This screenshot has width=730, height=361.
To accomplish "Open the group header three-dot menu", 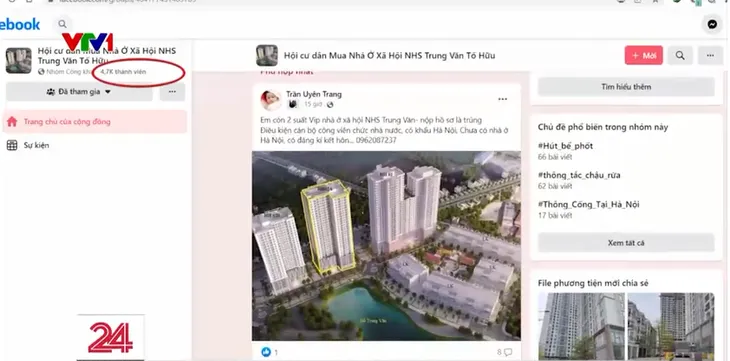I will (x=710, y=55).
